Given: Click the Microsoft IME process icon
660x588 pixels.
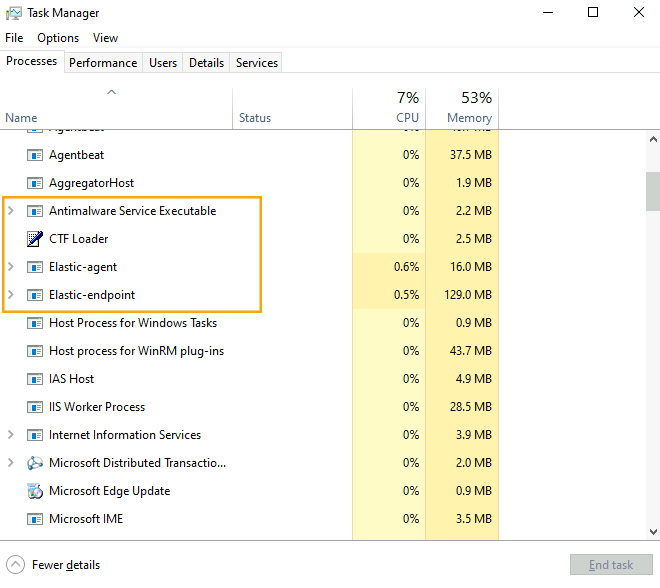Looking at the screenshot, I should coord(35,519).
